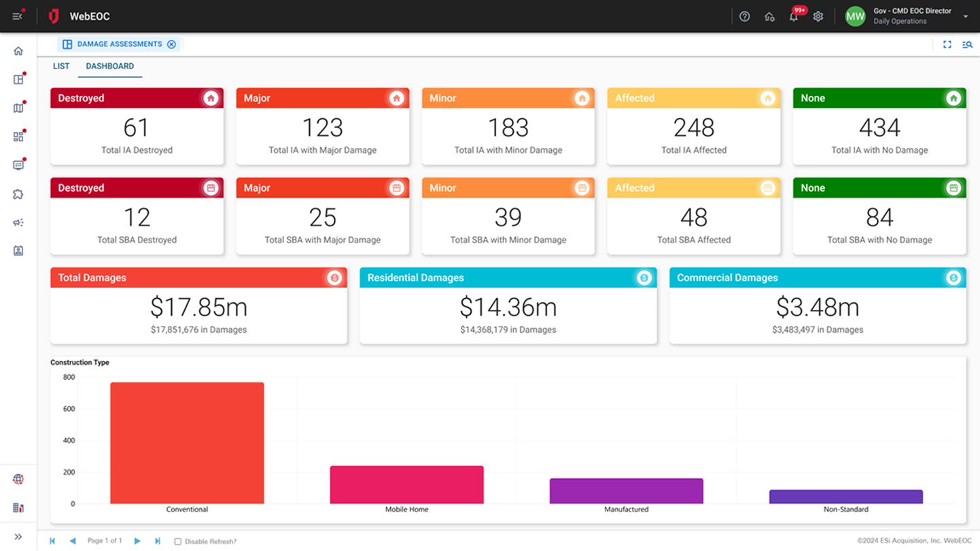This screenshot has width=980, height=551.
Task: Click the Conventional bar in the chart
Action: click(x=187, y=442)
